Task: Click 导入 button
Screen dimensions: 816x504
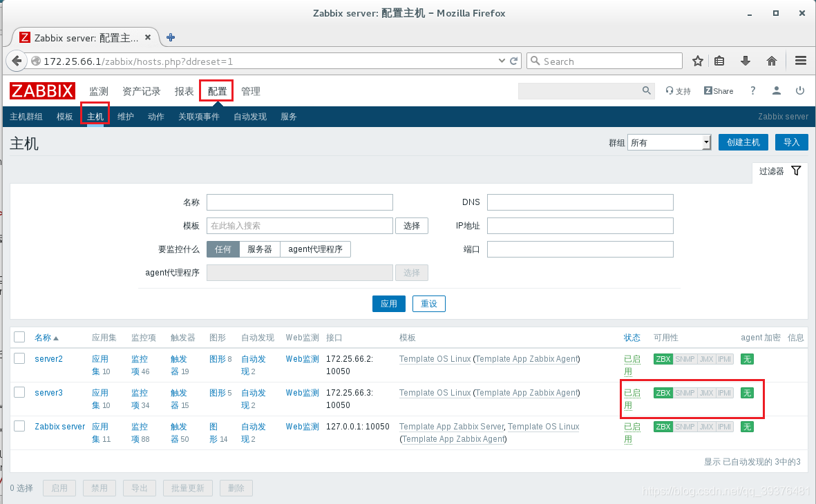Action: click(792, 142)
